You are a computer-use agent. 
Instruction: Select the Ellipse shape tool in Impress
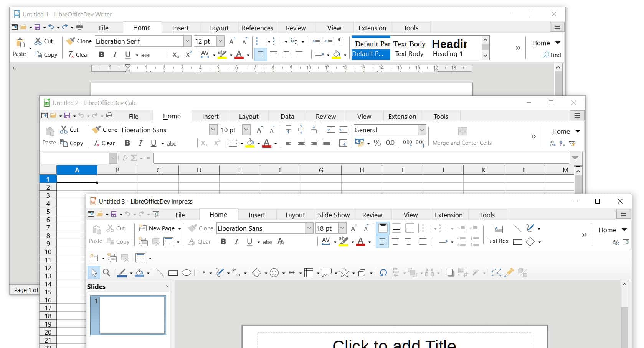(187, 273)
